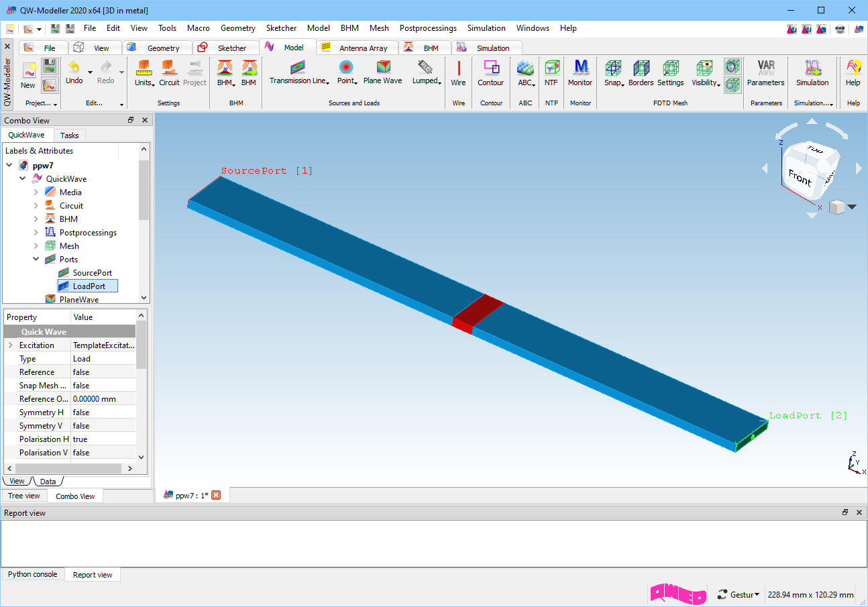Toggle the Snap Mesh property value
Image resolution: width=868 pixels, height=607 pixels.
pos(103,386)
